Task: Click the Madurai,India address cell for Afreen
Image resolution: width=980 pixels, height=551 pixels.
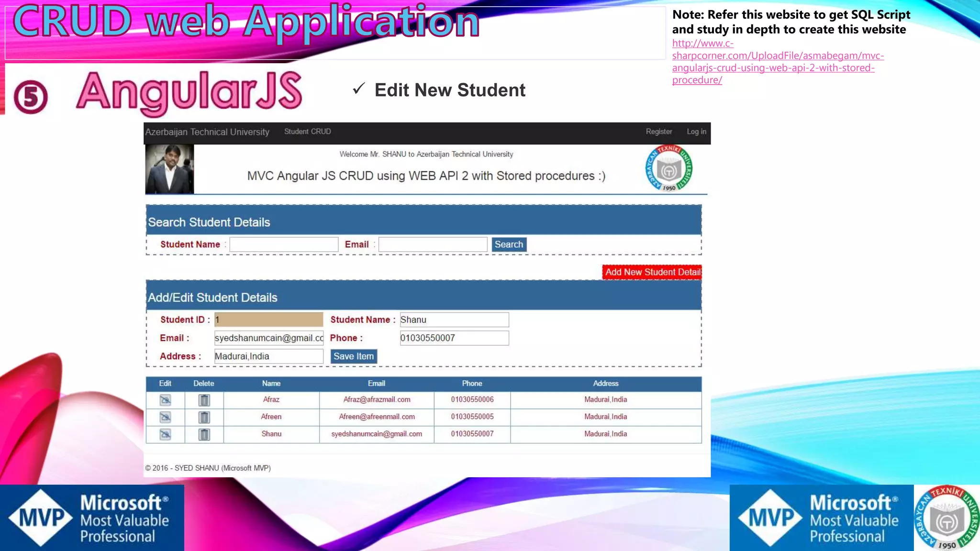Action: (606, 417)
